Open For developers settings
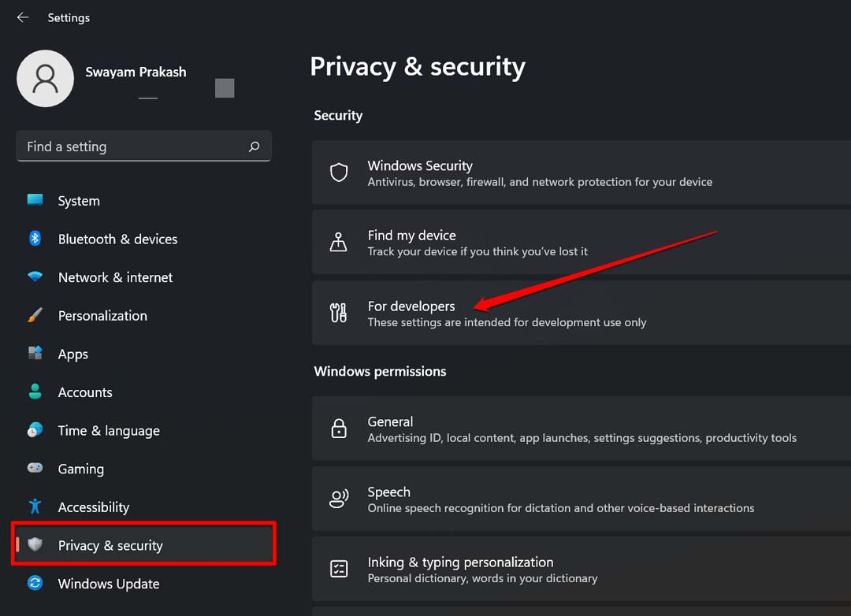Viewport: 851px width, 616px height. (582, 313)
